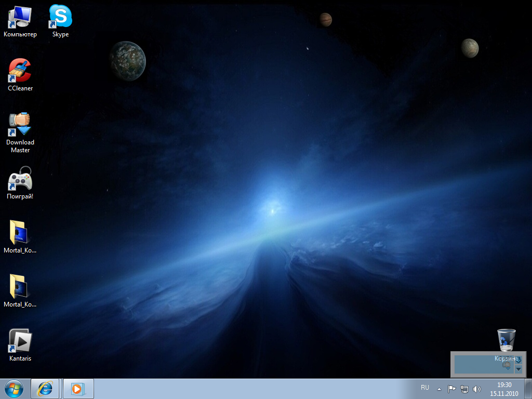Launch the Kantaris media player shortcut
Screen dimensions: 532x399
20,341
